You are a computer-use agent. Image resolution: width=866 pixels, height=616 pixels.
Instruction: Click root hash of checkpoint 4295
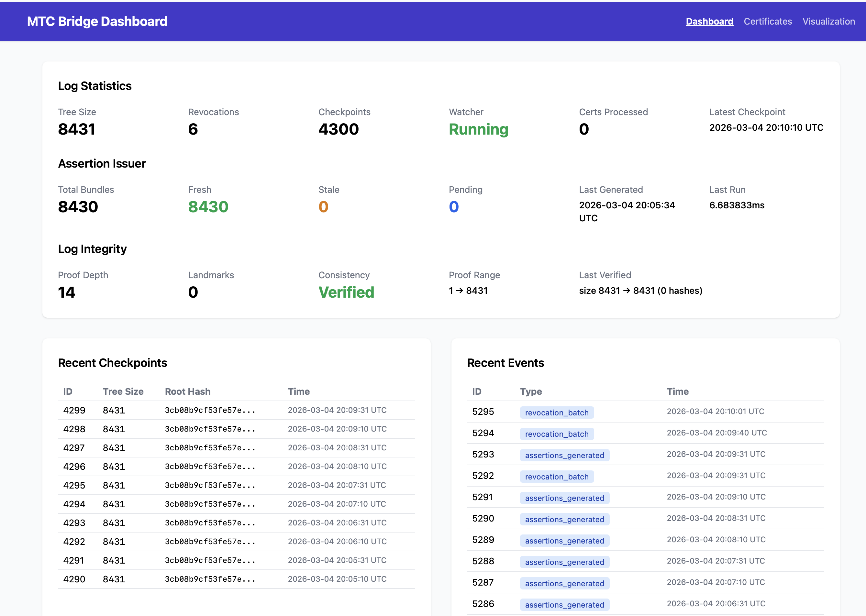210,485
